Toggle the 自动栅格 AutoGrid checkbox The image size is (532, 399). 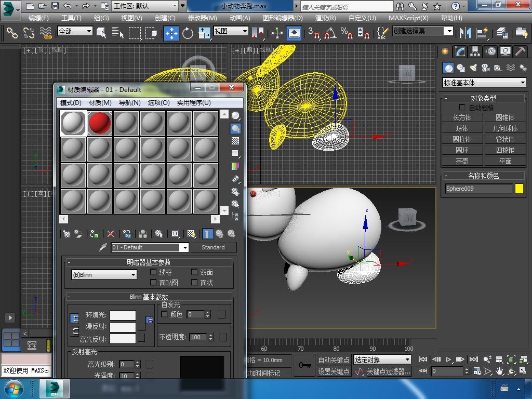(462, 108)
